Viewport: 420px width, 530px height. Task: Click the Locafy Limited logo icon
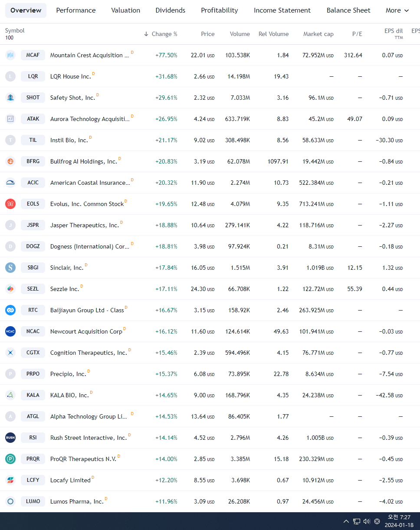pos(10,480)
